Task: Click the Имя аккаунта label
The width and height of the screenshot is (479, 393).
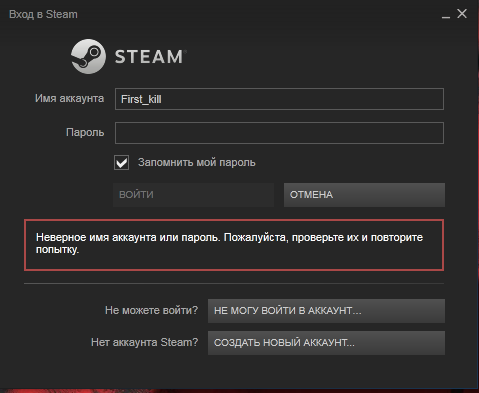Action: pyautogui.click(x=69, y=98)
